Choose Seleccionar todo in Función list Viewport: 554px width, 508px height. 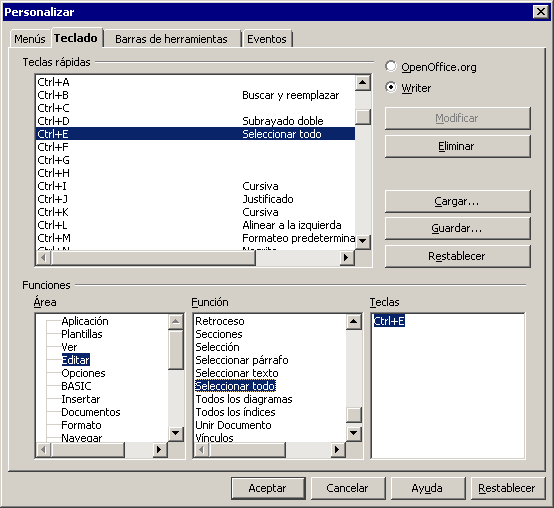click(x=235, y=386)
